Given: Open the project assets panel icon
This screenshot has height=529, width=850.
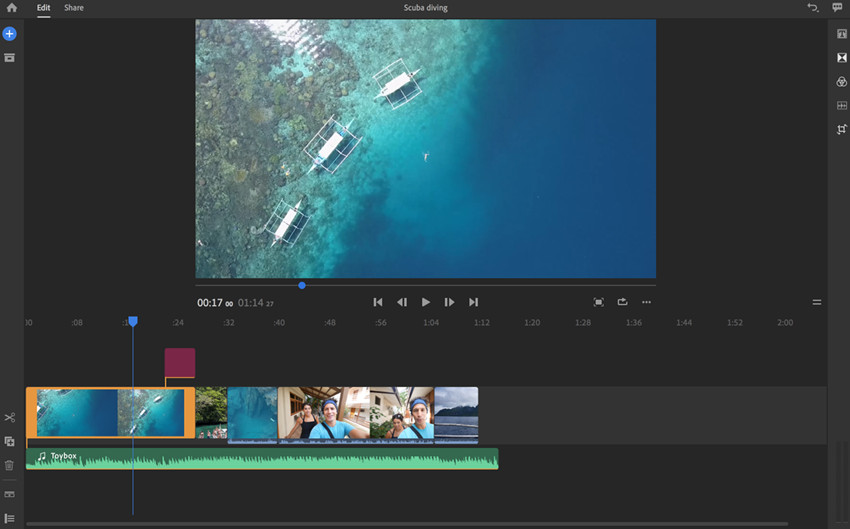Looking at the screenshot, I should point(9,57).
